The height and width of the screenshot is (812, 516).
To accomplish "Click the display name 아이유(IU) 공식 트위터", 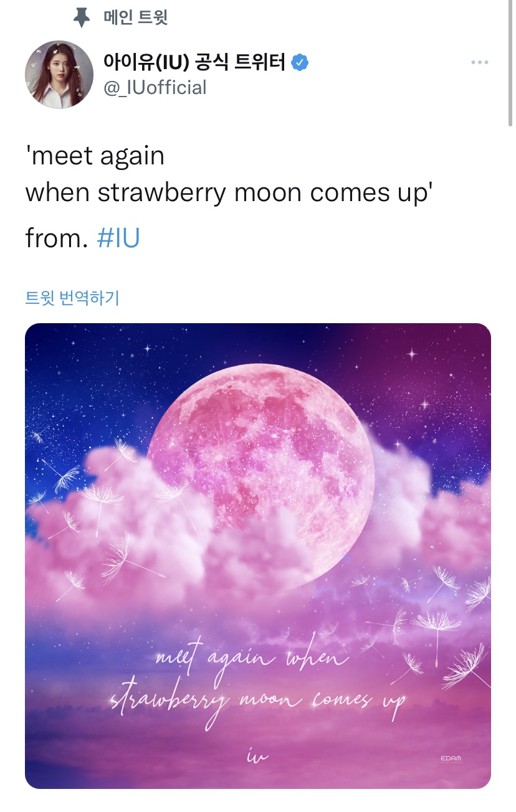I will click(194, 62).
